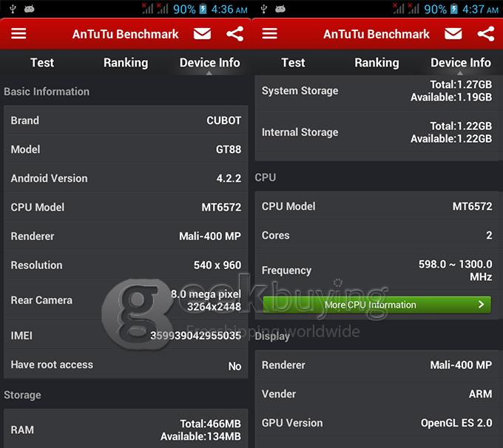Tap CPU section header
Viewport: 503px width, 448px height.
266,177
